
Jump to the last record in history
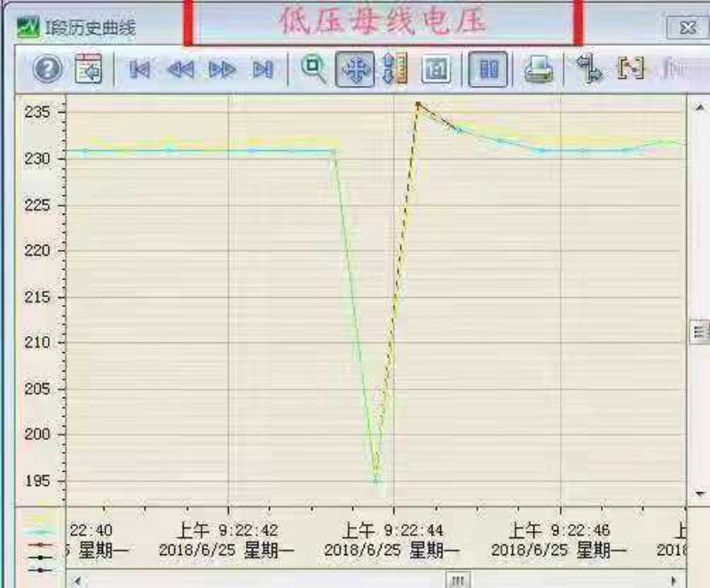[263, 70]
